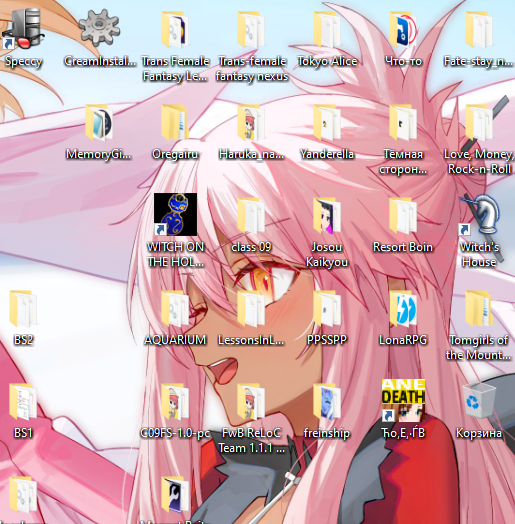This screenshot has height=524, width=515.
Task: Select the Fate-stay_n... folder
Action: click(x=479, y=31)
